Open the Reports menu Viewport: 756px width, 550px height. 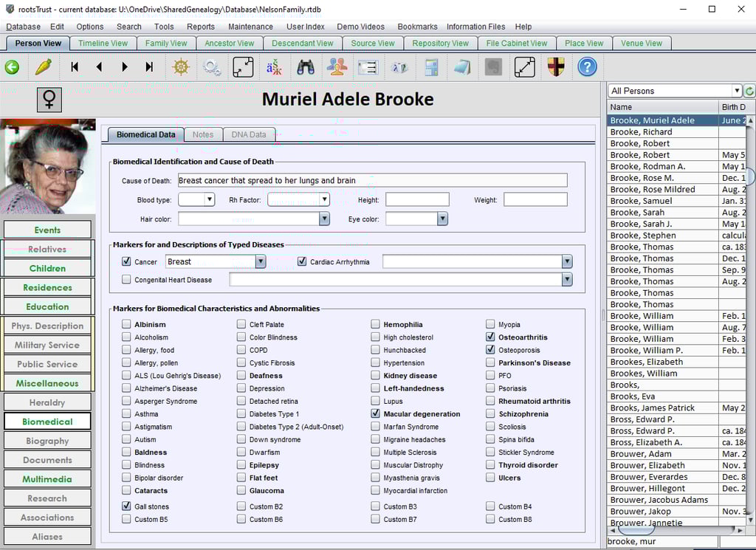[201, 27]
